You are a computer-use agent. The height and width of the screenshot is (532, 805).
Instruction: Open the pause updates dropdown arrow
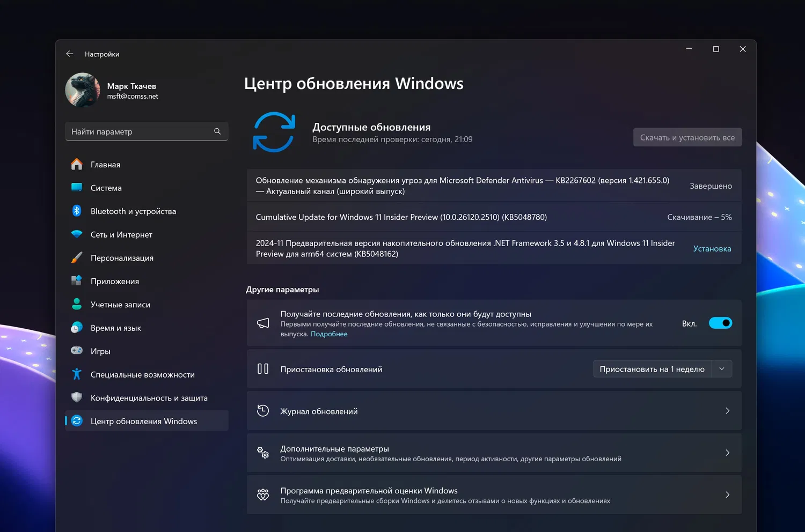722,369
